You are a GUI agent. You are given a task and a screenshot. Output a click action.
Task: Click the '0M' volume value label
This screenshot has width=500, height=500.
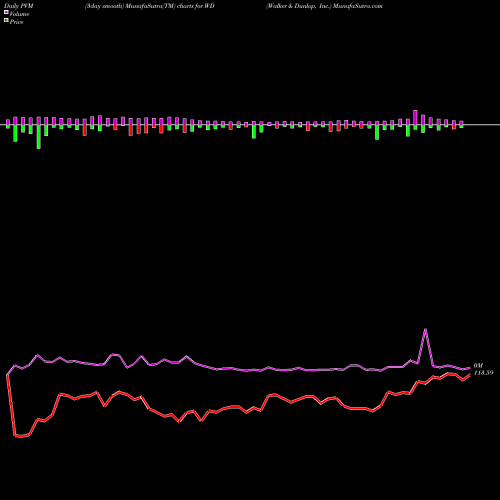point(478,366)
